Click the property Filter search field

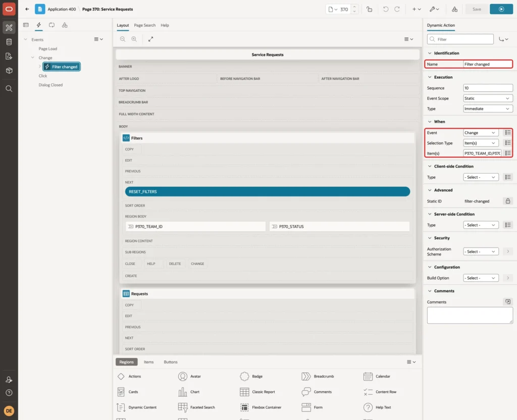click(x=460, y=39)
